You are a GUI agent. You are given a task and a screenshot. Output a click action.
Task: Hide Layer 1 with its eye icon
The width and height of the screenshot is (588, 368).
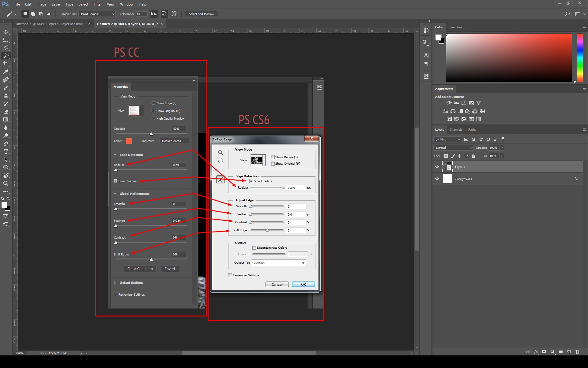[x=437, y=167]
